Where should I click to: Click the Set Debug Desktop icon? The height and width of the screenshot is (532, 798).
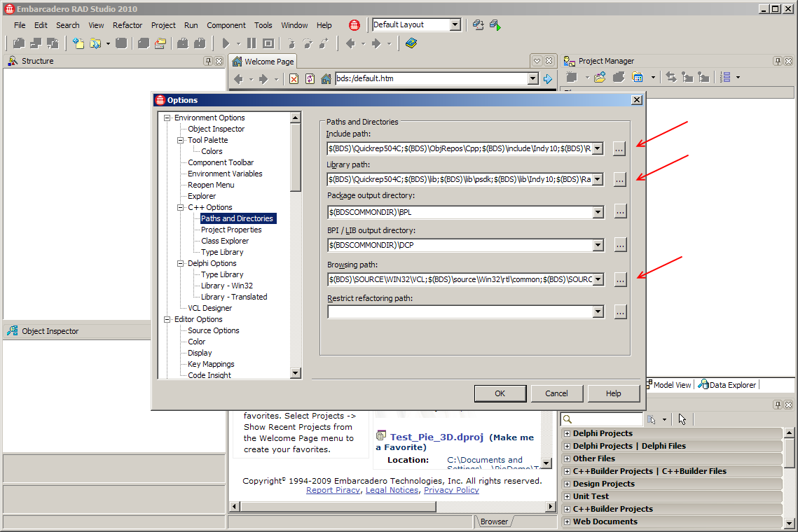(x=495, y=25)
